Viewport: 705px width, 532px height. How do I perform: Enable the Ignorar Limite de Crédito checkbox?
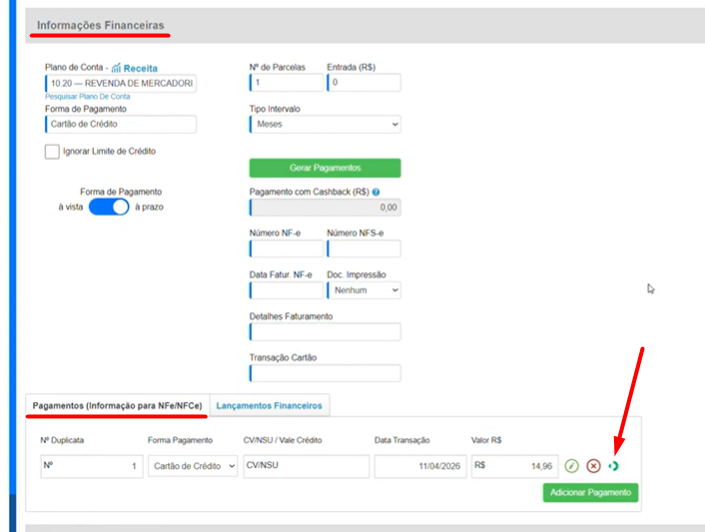[x=52, y=152]
